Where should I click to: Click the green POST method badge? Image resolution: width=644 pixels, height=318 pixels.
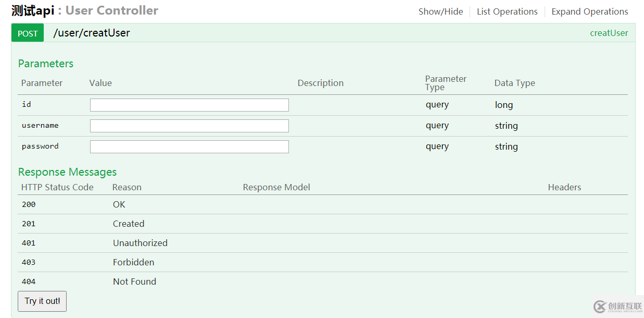28,33
